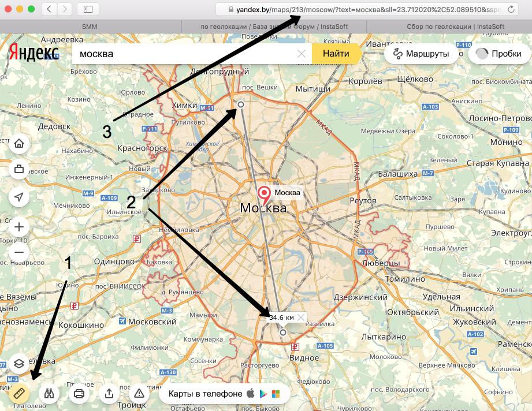Click the Красногорск city label
This screenshot has width=532, height=411.
tap(143, 148)
